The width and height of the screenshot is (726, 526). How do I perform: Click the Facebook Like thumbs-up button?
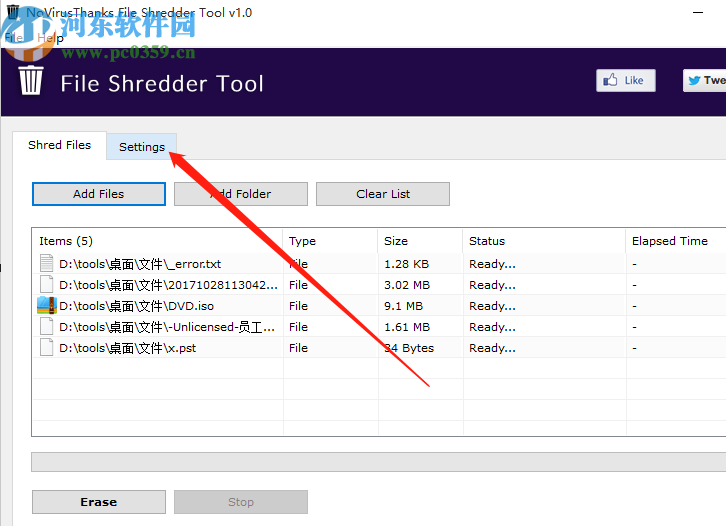pos(626,81)
